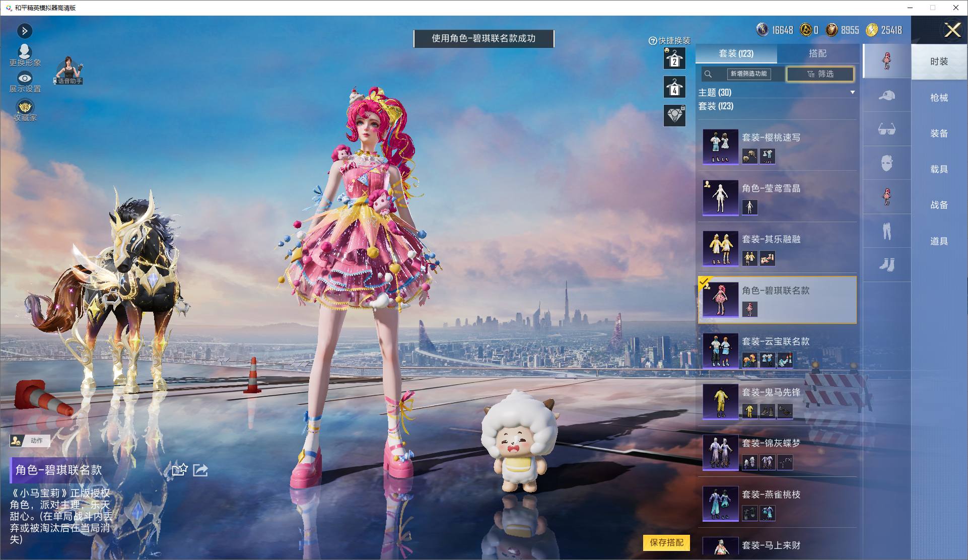Viewport: 968px width, 560px height.
Task: Open the 时装 menu
Action: click(x=939, y=61)
